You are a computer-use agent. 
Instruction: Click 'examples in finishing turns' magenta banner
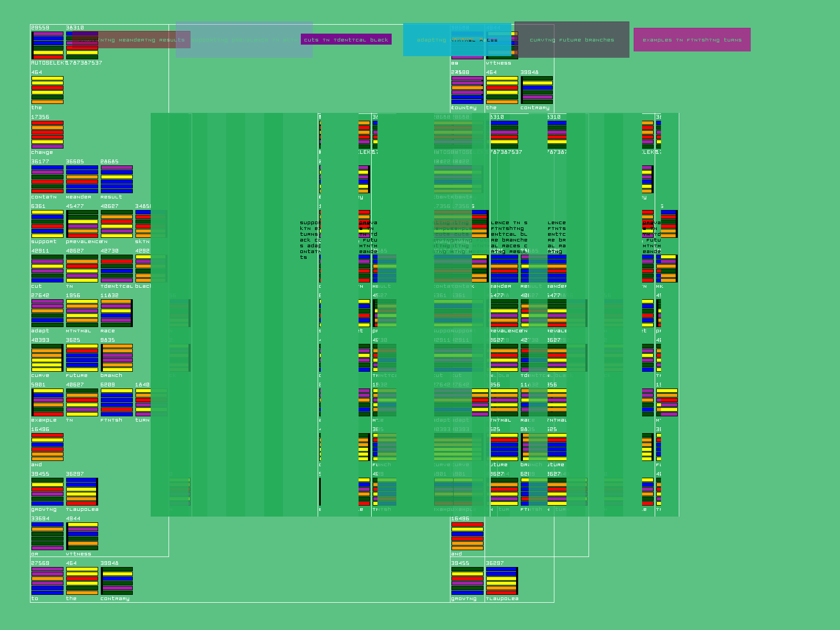(x=692, y=39)
